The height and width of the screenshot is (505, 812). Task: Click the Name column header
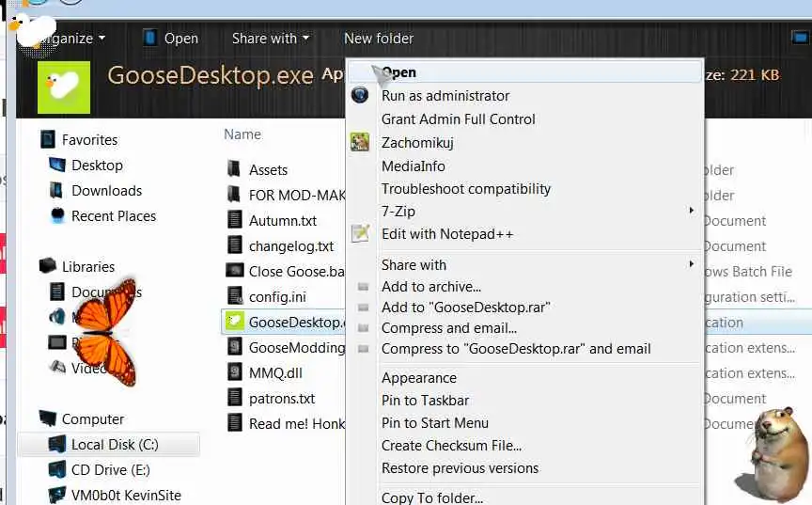tap(242, 134)
